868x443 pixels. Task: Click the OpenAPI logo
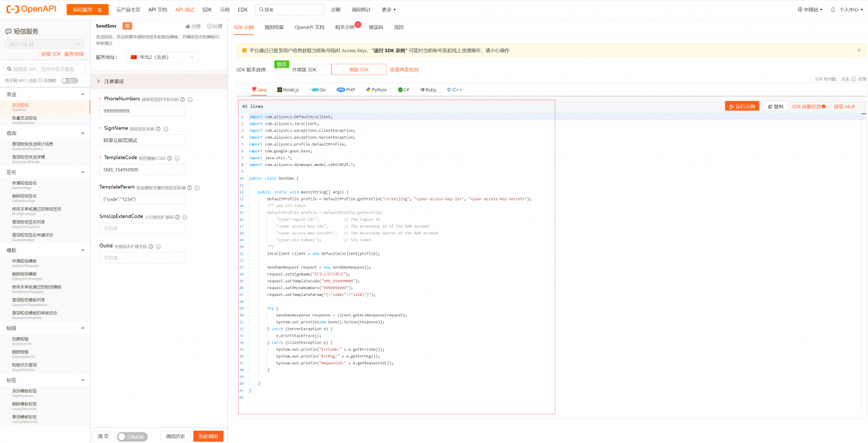(x=32, y=9)
